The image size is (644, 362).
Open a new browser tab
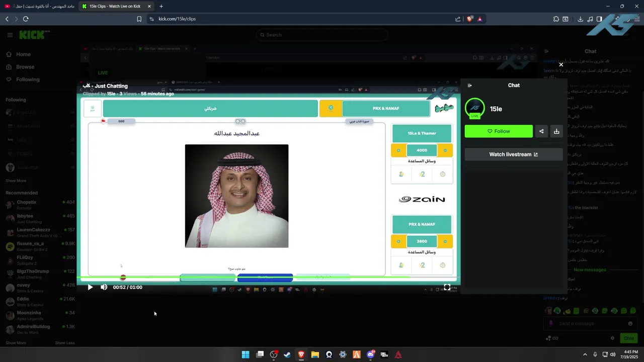(x=161, y=6)
